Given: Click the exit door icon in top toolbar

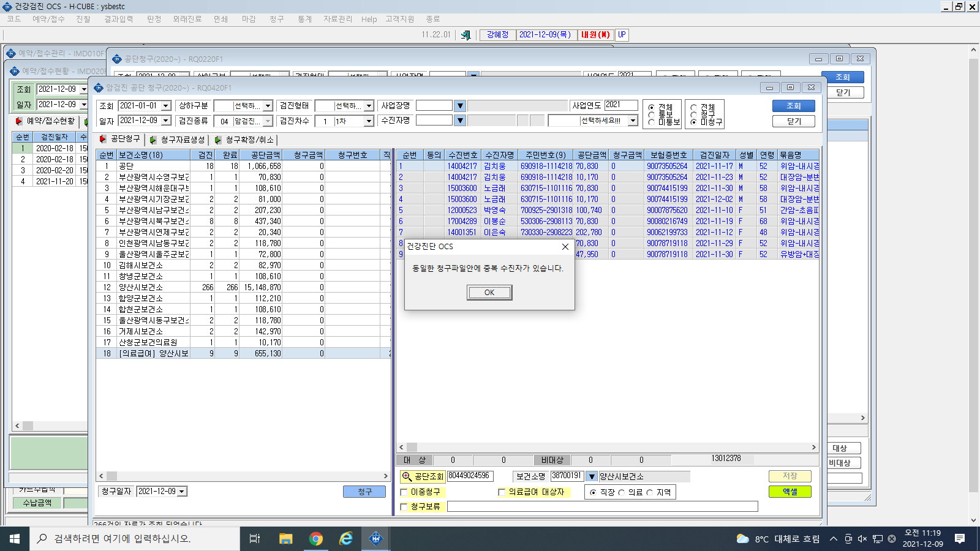Looking at the screenshot, I should [466, 35].
